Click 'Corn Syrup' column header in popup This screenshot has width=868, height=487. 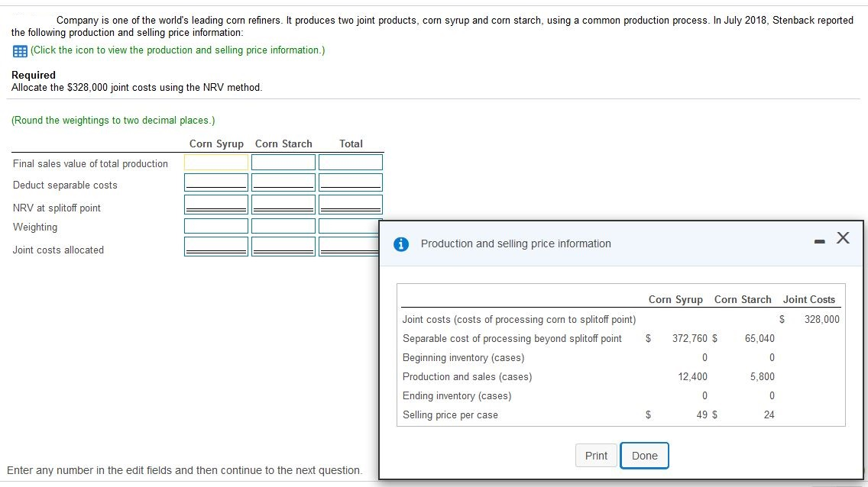click(x=675, y=300)
